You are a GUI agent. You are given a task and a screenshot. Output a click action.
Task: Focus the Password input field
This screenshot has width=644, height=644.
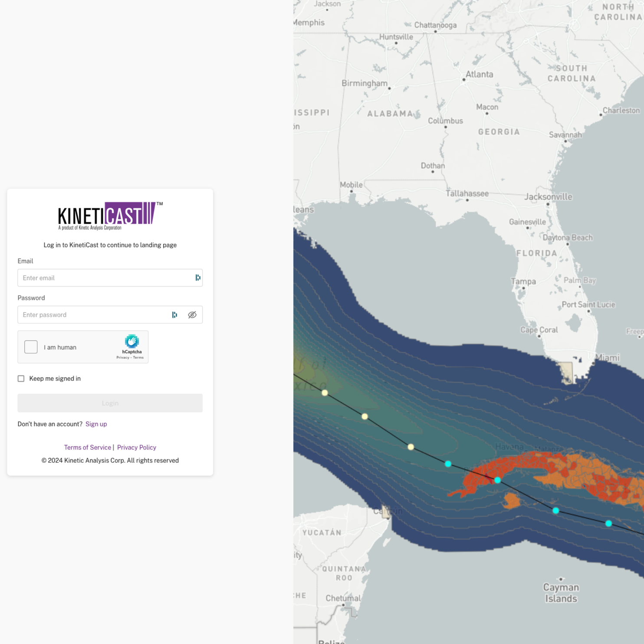(x=110, y=315)
